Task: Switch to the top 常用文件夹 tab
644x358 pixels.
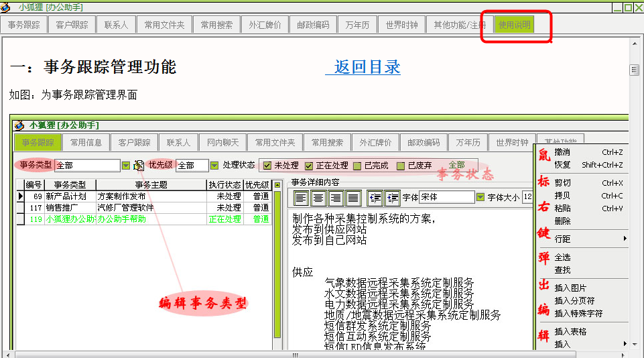Action: pos(164,25)
